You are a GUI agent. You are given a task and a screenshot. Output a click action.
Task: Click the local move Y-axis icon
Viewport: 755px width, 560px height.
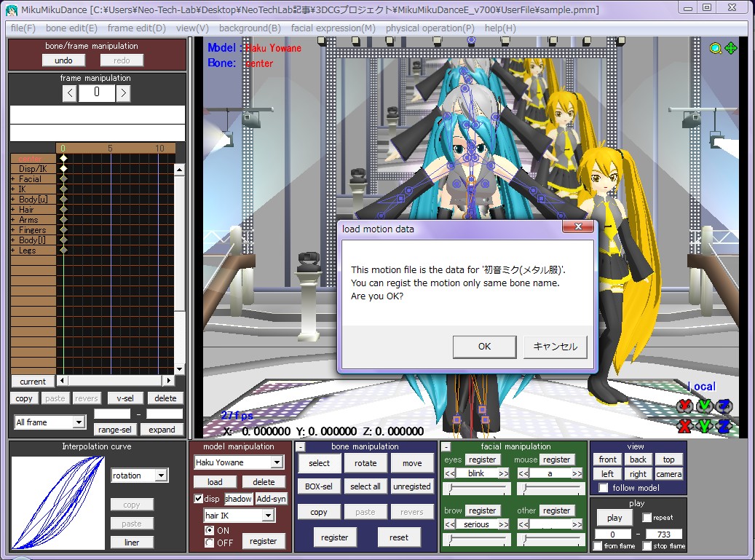705,426
